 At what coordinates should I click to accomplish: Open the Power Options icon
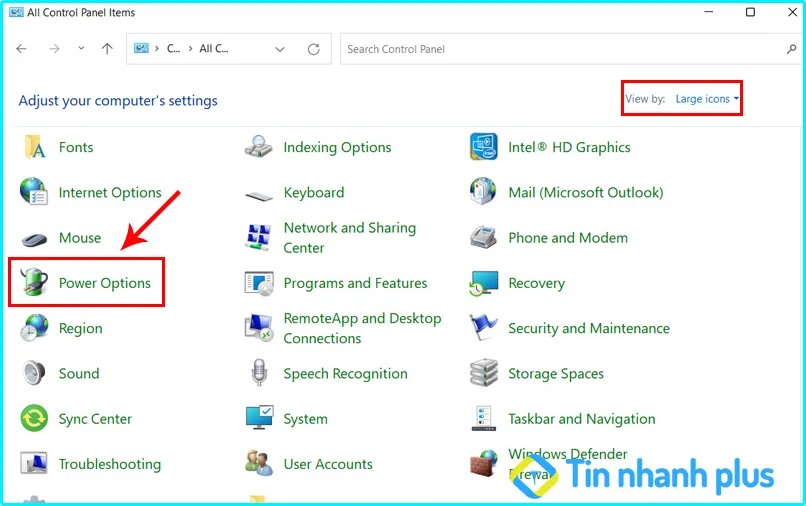point(34,283)
